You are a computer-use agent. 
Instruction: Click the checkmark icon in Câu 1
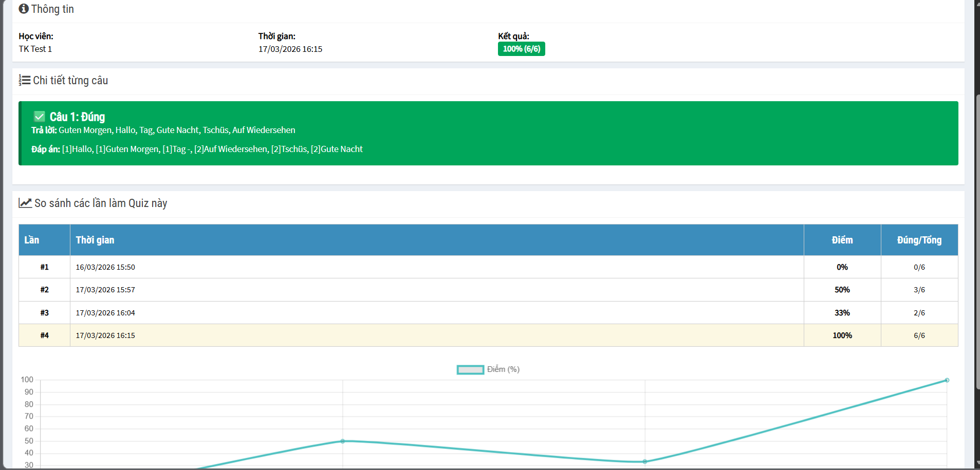point(40,117)
